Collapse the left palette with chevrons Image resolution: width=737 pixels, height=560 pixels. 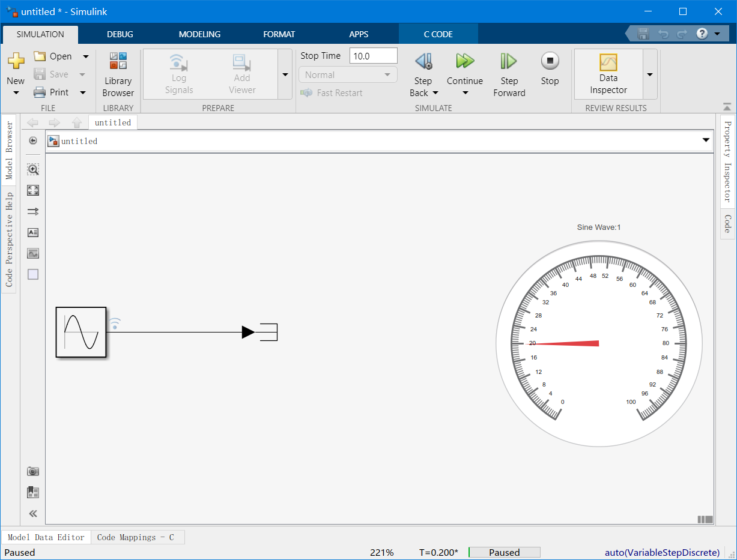tap(33, 513)
